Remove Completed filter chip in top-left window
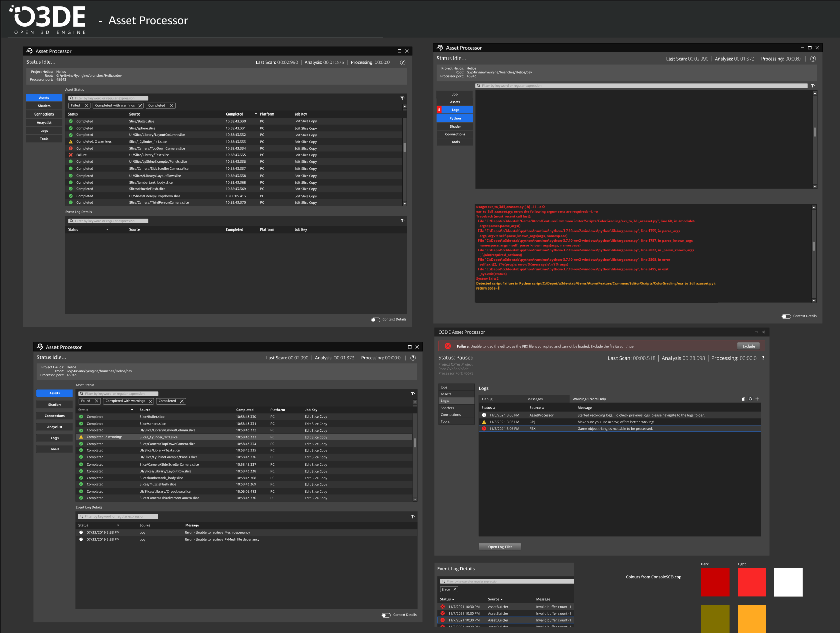 (171, 106)
